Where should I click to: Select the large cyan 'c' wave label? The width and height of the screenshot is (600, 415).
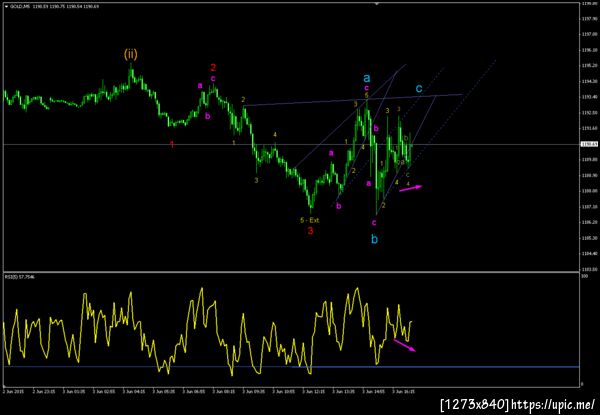[419, 89]
